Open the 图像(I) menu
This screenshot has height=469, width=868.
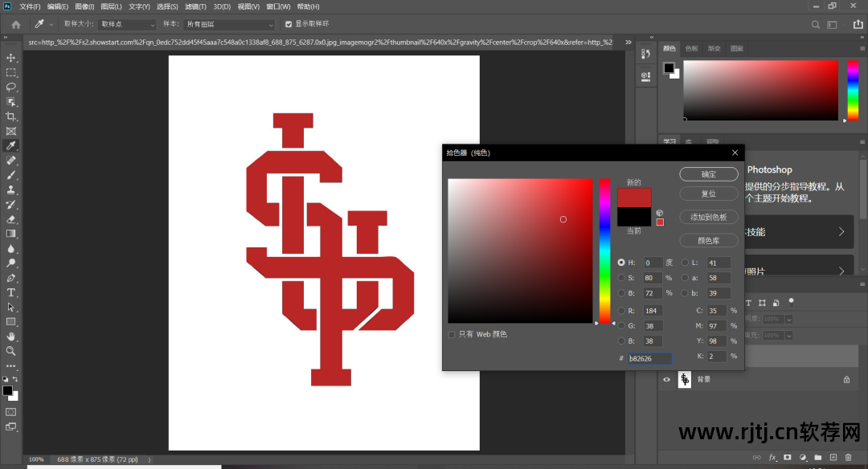click(84, 6)
